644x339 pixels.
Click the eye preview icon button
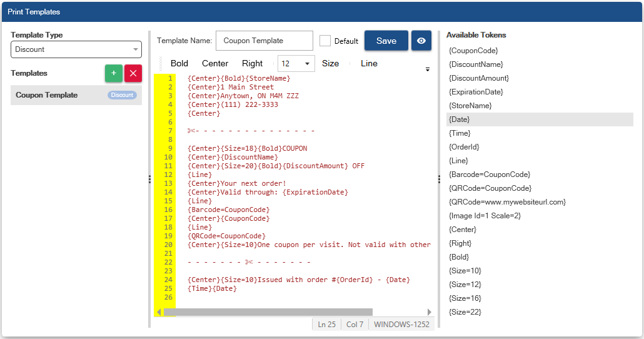tap(421, 41)
